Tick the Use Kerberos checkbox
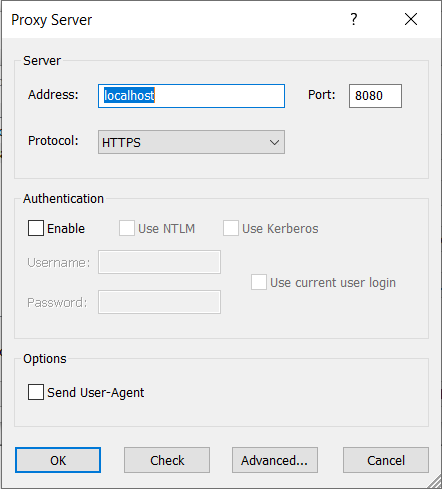The width and height of the screenshot is (442, 489). click(x=231, y=228)
